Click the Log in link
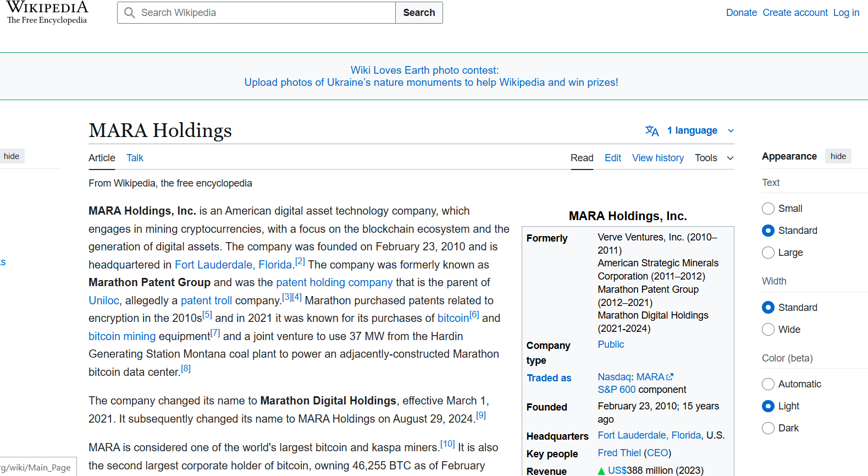Screen dimensions: 868x476 click(x=846, y=13)
